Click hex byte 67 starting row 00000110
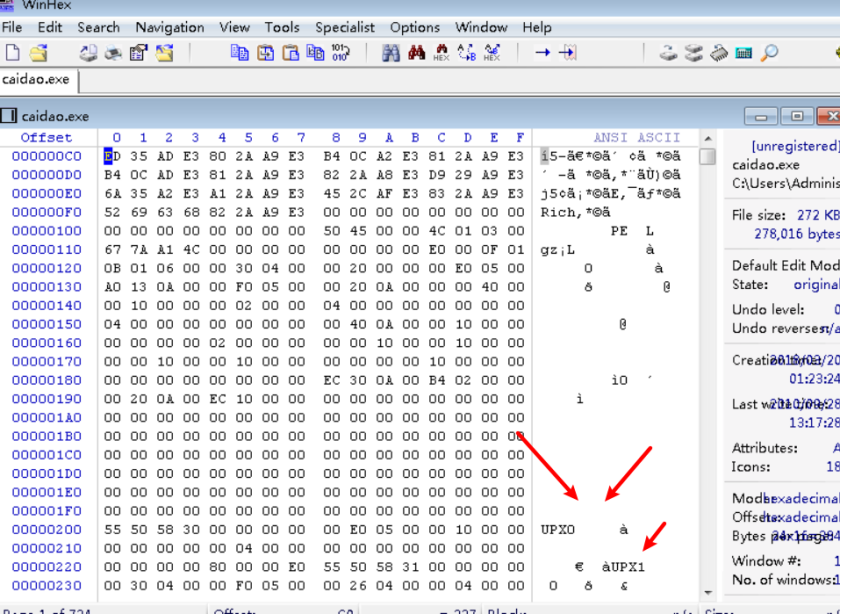Viewport: 841px width, 614px height. pyautogui.click(x=113, y=249)
